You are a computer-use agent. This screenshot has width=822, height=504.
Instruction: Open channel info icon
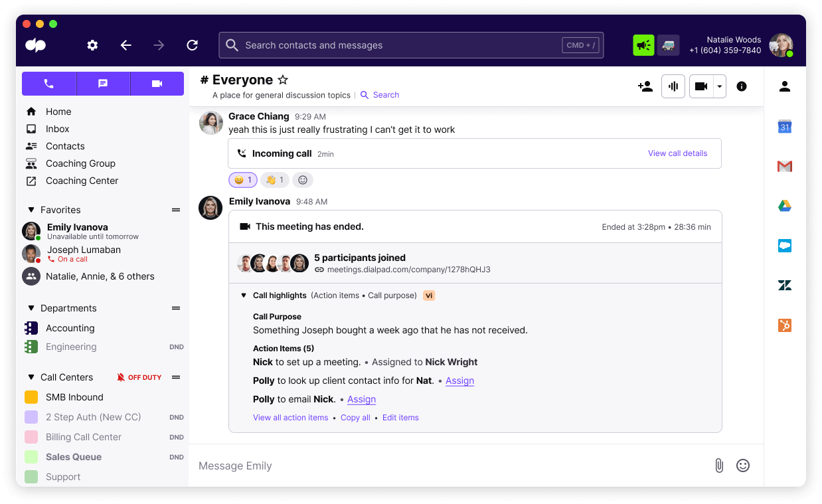click(742, 86)
